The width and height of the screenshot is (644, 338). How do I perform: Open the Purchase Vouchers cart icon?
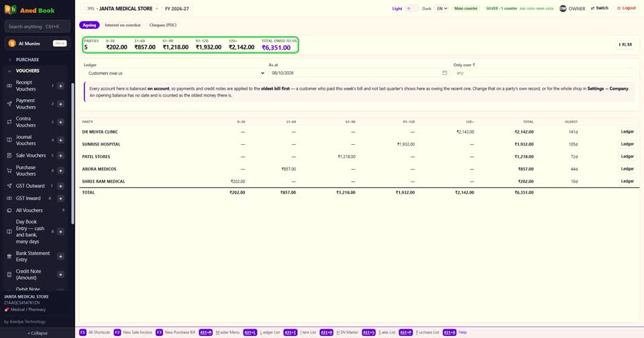tap(9, 170)
